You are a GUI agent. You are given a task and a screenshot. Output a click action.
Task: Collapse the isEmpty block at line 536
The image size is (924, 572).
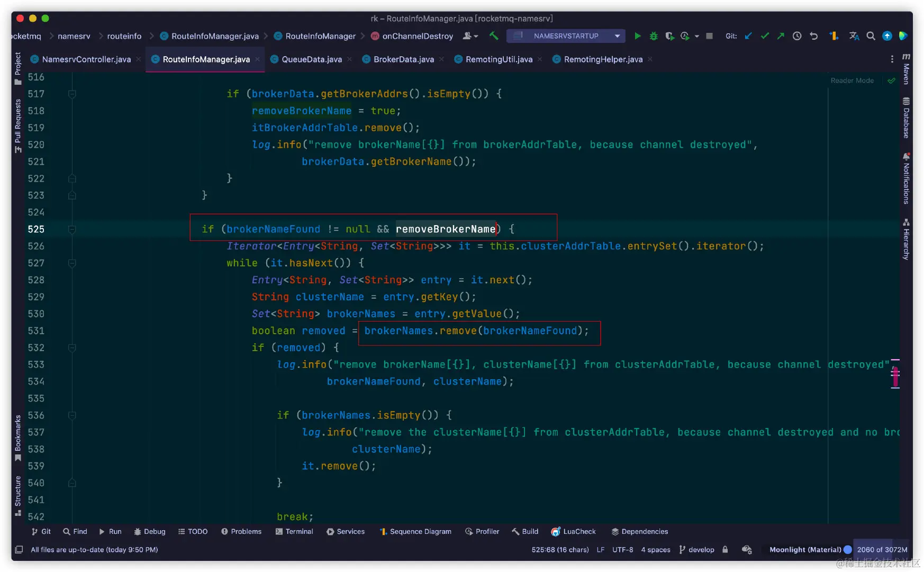point(72,416)
